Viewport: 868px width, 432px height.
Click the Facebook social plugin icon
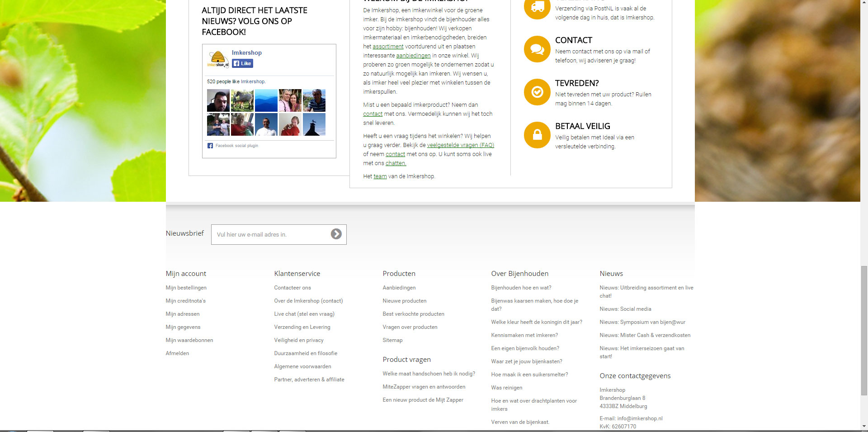(210, 146)
